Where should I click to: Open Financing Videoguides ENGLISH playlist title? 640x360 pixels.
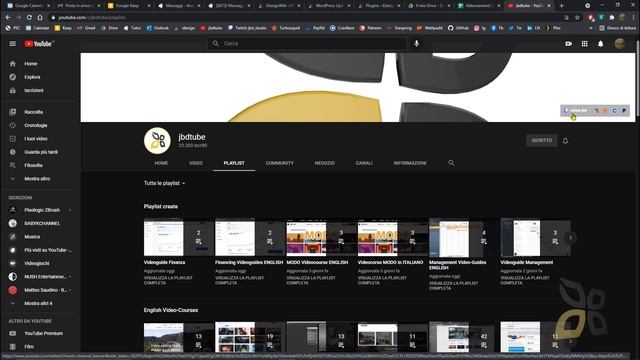(x=249, y=262)
